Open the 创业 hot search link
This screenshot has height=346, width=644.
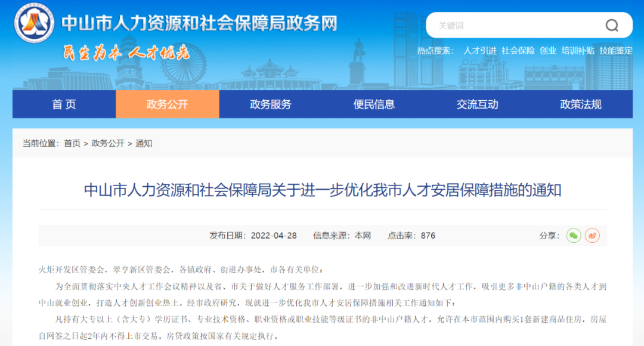(548, 51)
